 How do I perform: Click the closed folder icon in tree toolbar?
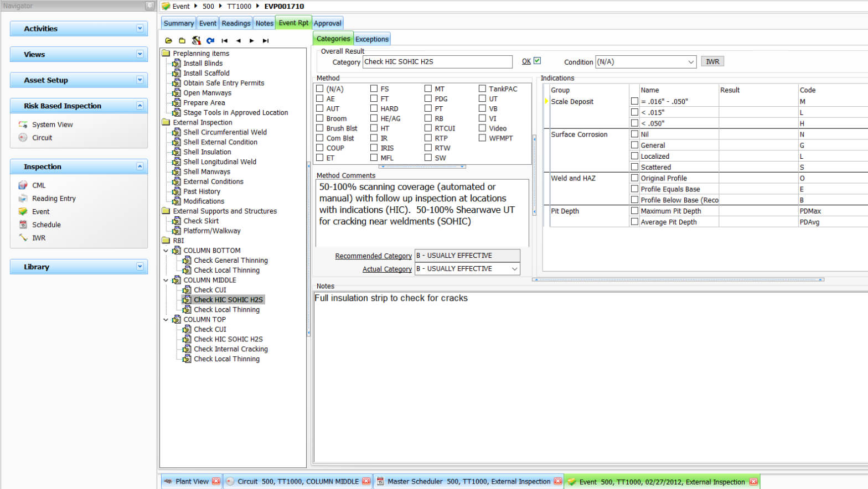[x=182, y=40]
